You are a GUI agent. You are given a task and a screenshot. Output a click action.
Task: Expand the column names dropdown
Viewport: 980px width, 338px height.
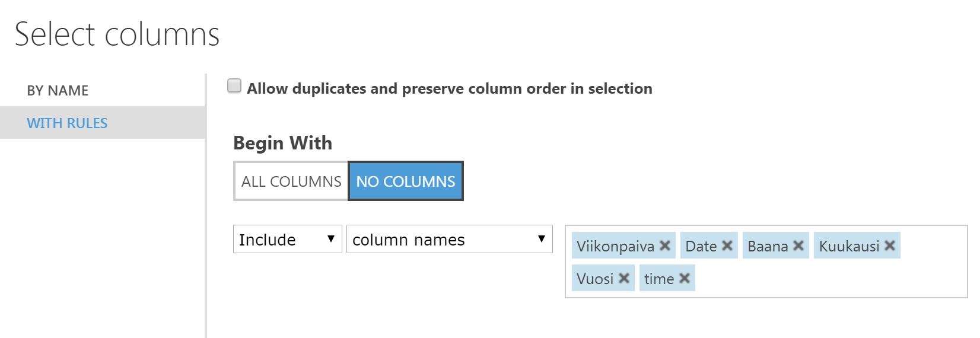[449, 240]
